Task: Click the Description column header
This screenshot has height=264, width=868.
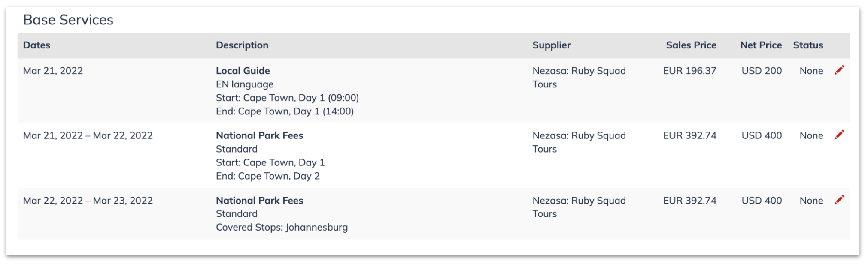Action: point(242,45)
